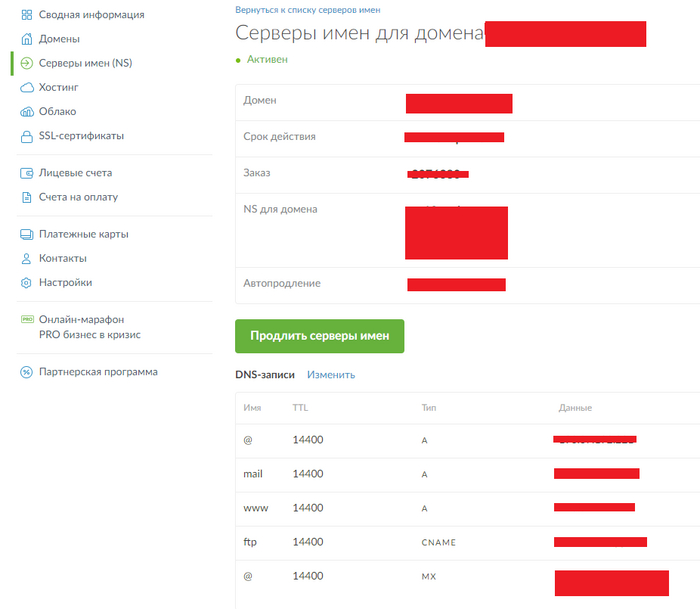
Task: Click the Изменить link next to DNS-записи
Action: (x=331, y=375)
